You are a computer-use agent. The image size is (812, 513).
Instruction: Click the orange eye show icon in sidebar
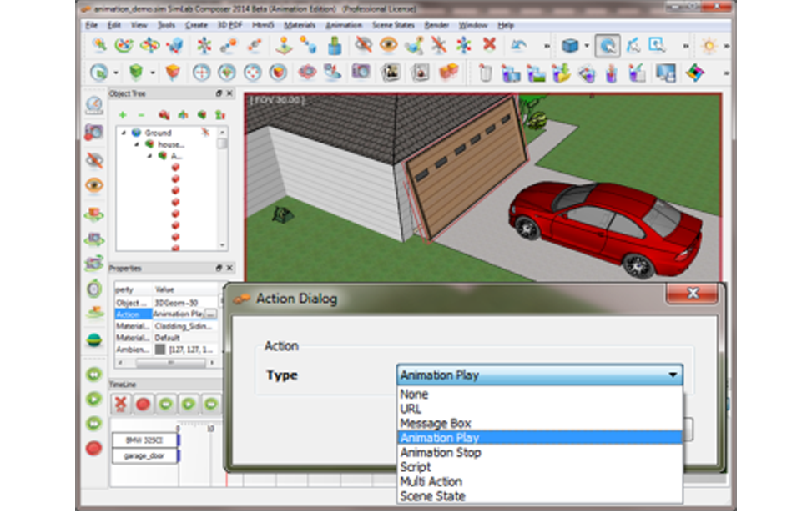[94, 185]
